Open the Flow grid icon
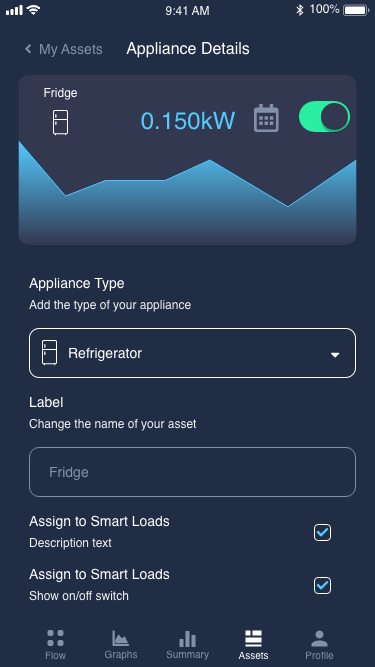The height and width of the screenshot is (667, 375). point(55,638)
